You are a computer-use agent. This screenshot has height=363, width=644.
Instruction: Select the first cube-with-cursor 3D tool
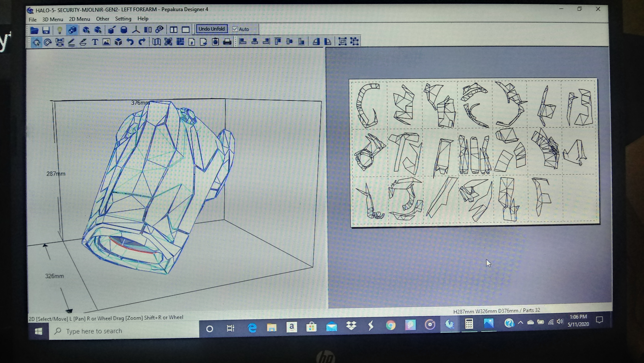(x=86, y=30)
